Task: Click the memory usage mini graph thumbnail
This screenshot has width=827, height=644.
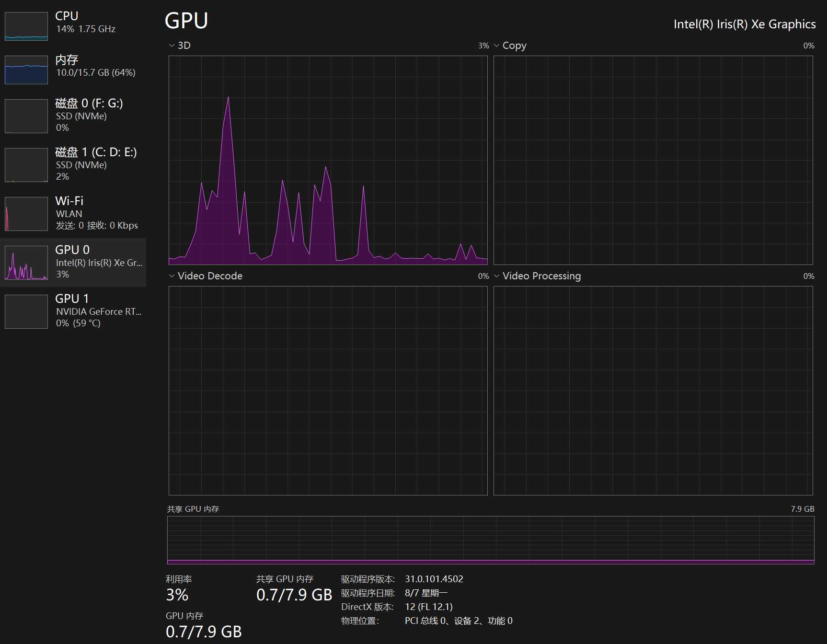Action: click(26, 70)
